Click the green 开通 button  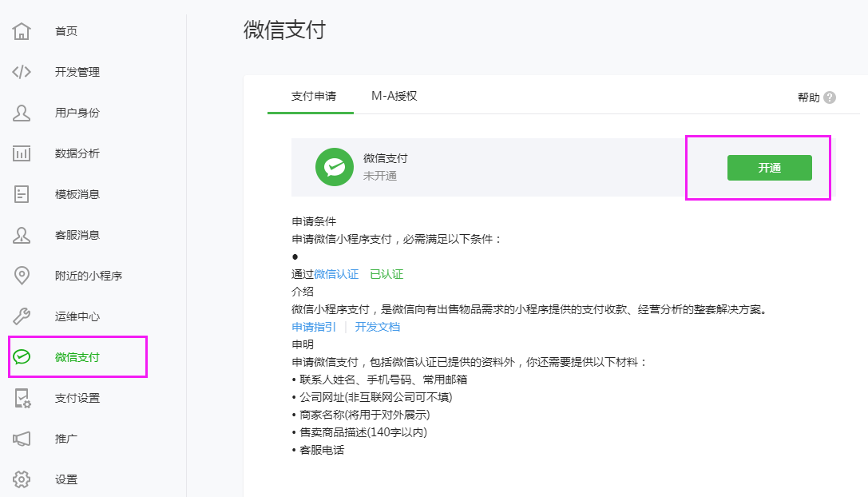point(770,168)
